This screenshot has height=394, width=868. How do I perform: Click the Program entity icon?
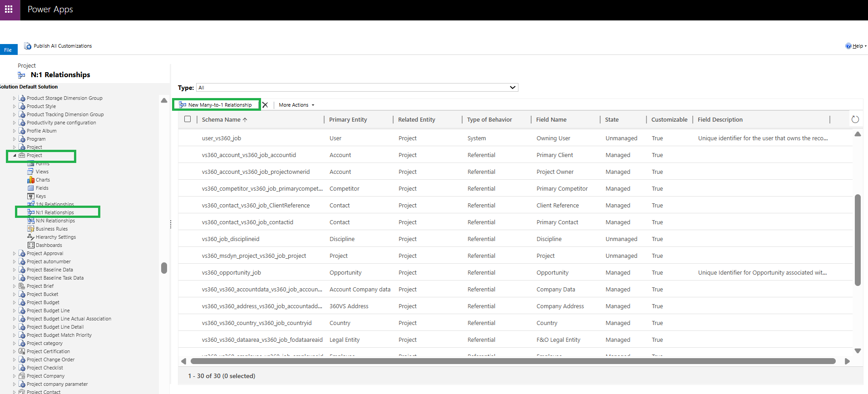point(22,139)
